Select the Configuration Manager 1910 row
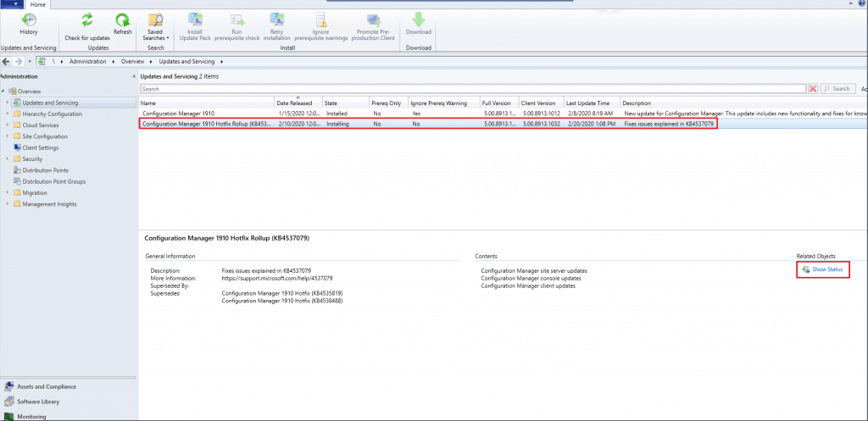 click(503, 114)
